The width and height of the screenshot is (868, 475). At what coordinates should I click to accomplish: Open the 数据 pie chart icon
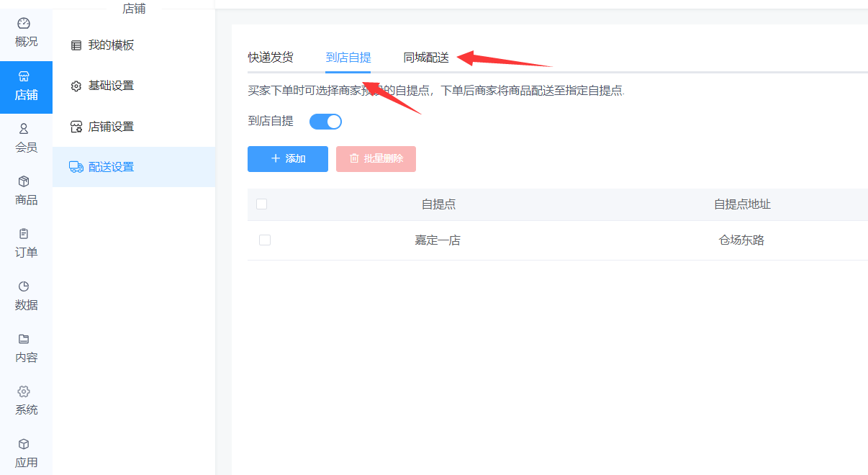[x=24, y=286]
